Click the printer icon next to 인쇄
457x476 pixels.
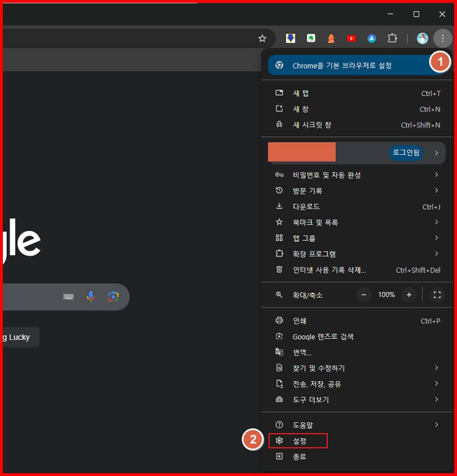[279, 320]
